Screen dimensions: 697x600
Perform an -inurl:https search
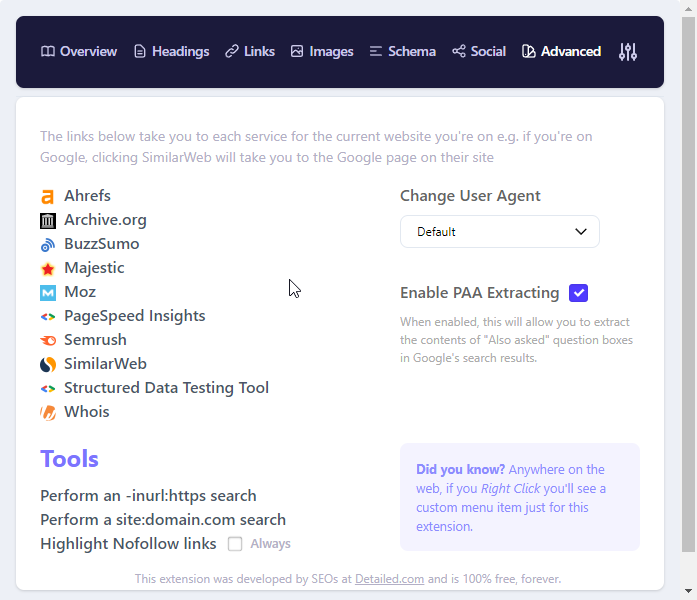click(148, 496)
